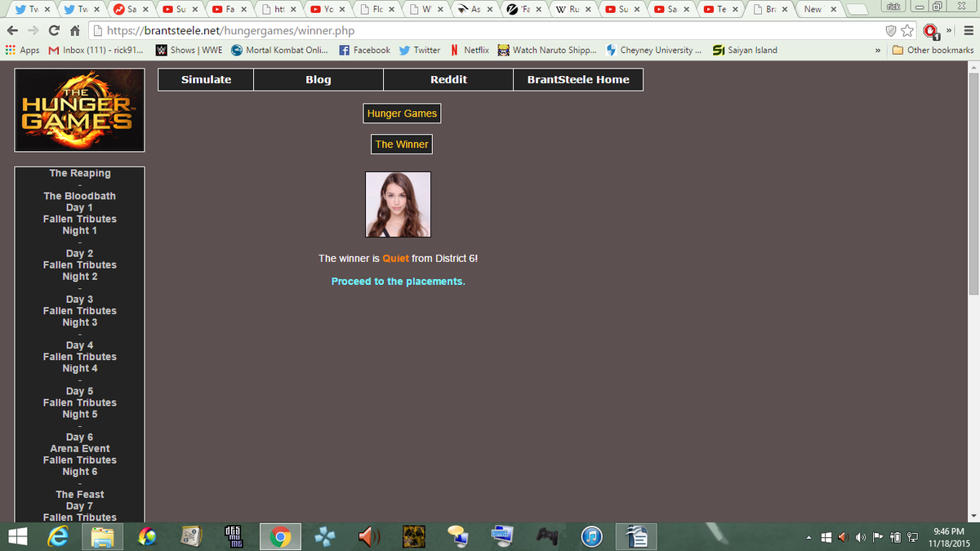Open the taskbar clock and date
The width and height of the screenshot is (980, 551).
[x=948, y=537]
